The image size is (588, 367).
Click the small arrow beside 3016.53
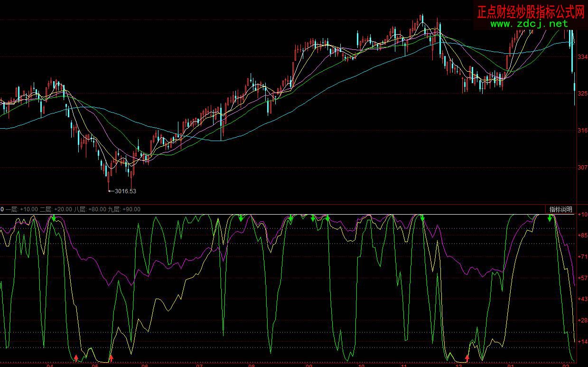pyautogui.click(x=111, y=191)
